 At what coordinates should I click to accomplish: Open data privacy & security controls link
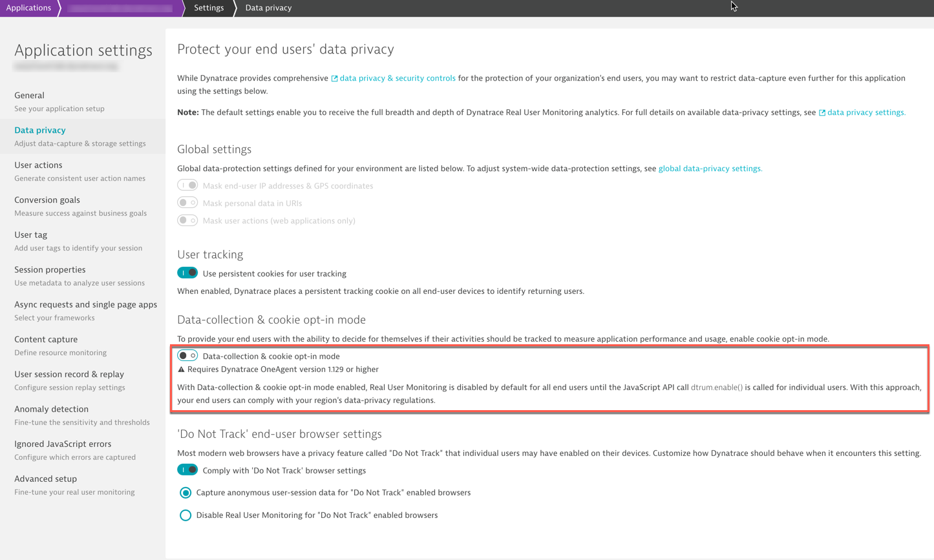[398, 78]
